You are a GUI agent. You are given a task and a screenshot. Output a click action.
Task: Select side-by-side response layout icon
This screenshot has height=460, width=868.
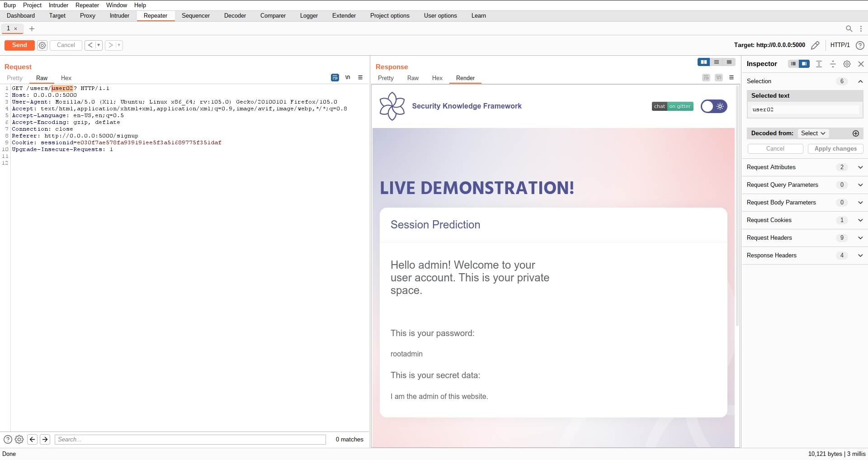[703, 62]
